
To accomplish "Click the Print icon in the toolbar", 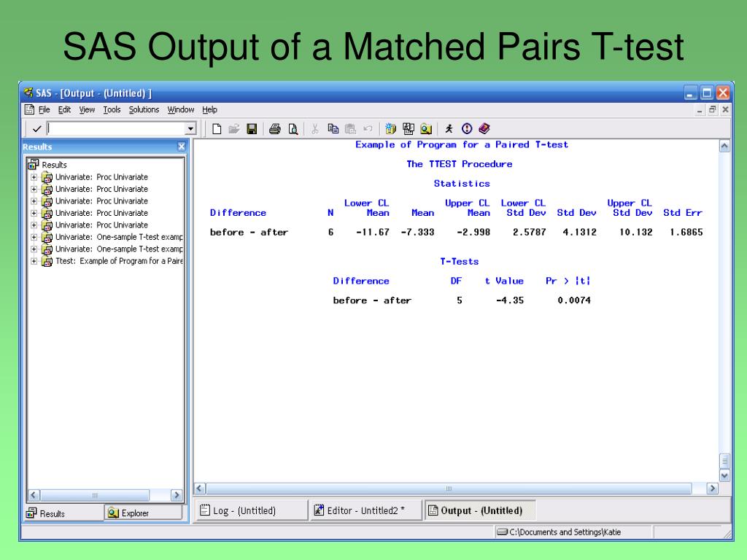I will click(x=274, y=129).
